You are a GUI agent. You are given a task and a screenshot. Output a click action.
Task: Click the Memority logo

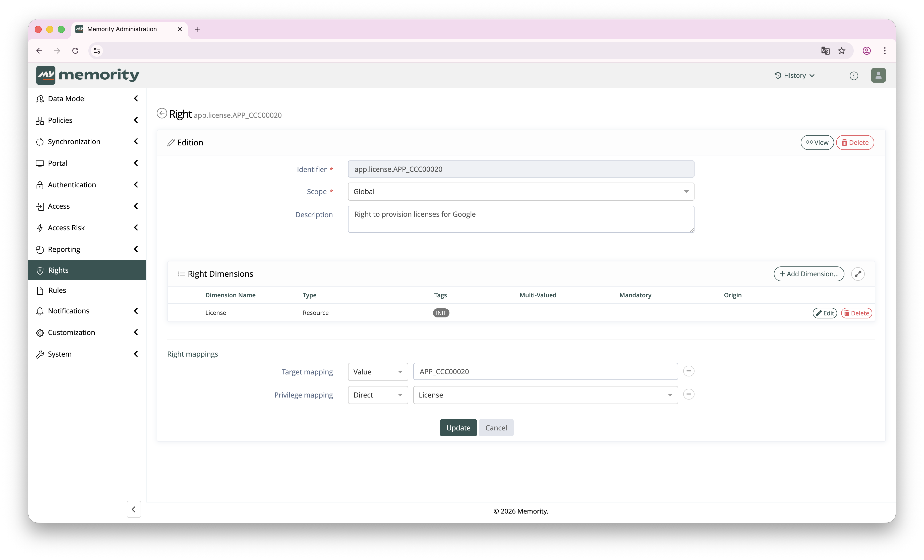[x=88, y=75]
